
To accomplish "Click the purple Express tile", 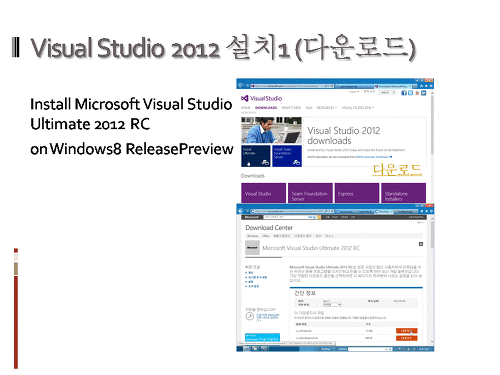I will point(357,193).
